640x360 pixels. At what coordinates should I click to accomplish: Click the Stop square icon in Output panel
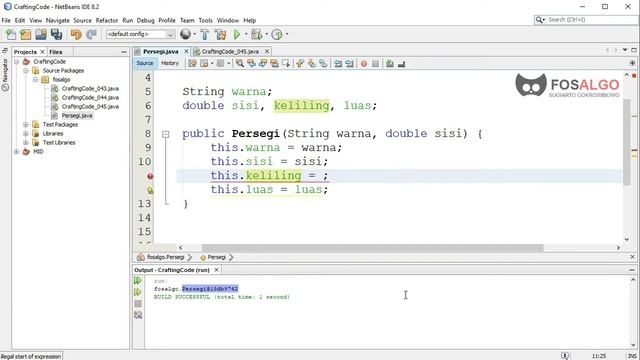pyautogui.click(x=138, y=304)
